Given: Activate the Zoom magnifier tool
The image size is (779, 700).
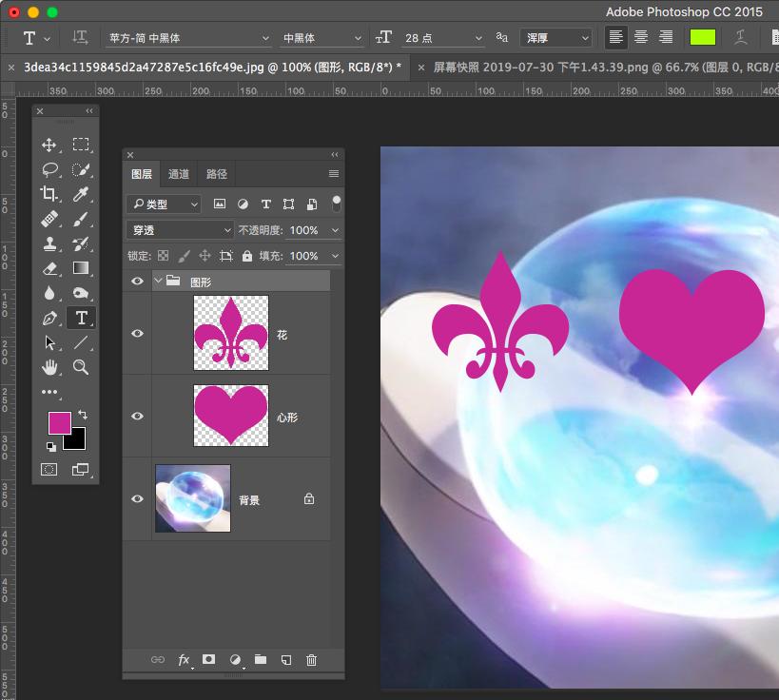Looking at the screenshot, I should (81, 367).
